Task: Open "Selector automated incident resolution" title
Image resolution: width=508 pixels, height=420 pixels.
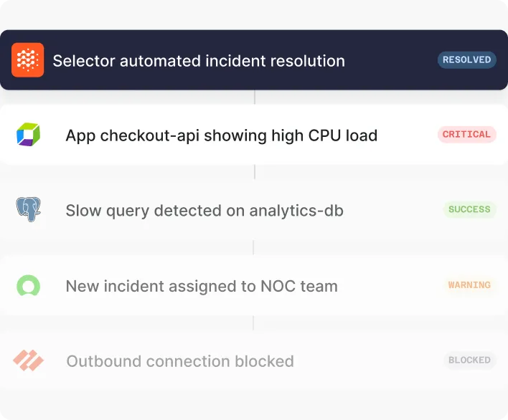Action: 199,61
